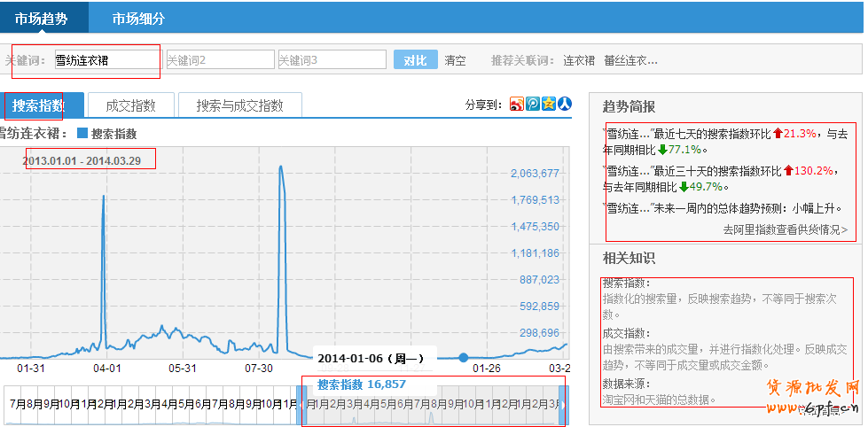This screenshot has height=427, width=868.
Task: Share to Qzone star icon
Action: [549, 105]
